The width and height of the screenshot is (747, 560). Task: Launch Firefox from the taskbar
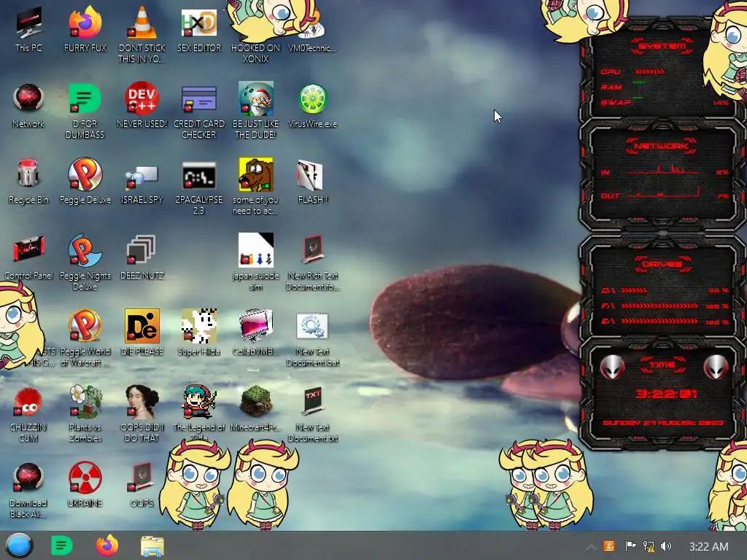click(107, 545)
